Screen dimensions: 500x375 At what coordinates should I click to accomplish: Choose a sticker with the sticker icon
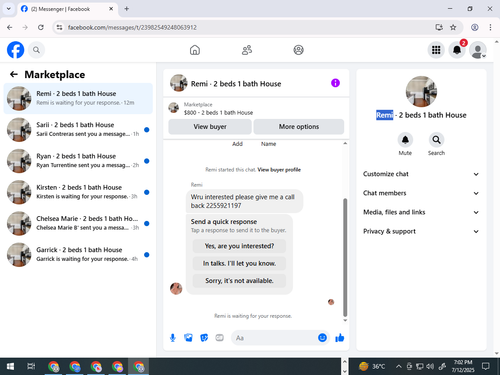tap(204, 338)
